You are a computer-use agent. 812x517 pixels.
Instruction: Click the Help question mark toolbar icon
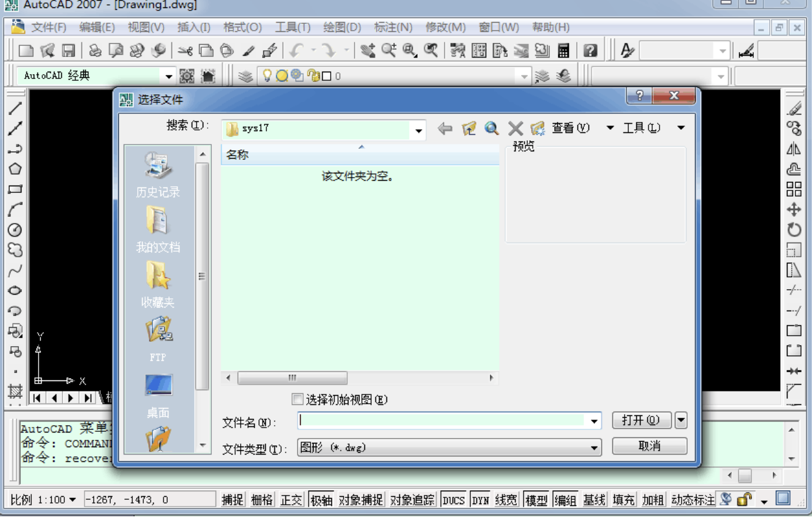click(590, 50)
